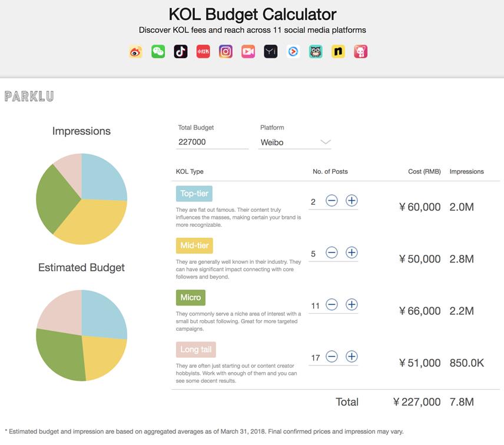Click the Impressions pie chart
This screenshot has height=445, width=504.
(x=82, y=199)
